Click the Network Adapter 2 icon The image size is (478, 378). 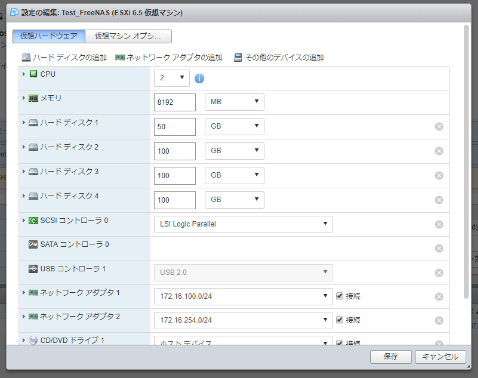tap(33, 316)
